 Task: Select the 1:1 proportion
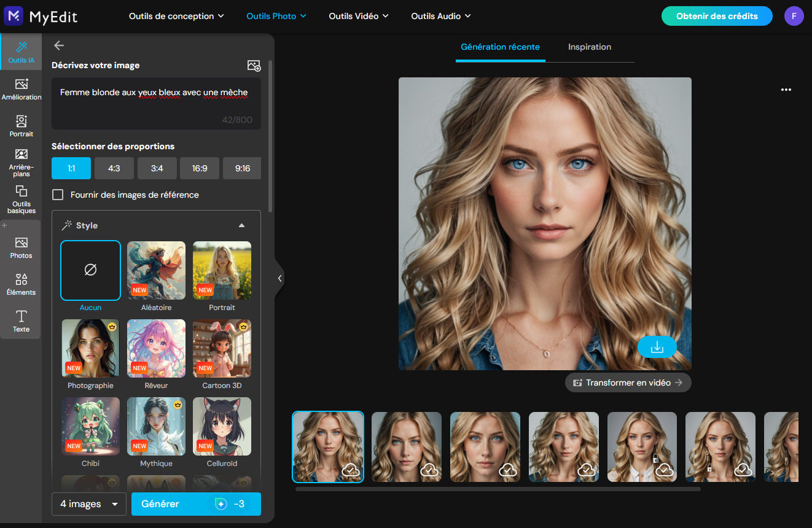pos(71,168)
